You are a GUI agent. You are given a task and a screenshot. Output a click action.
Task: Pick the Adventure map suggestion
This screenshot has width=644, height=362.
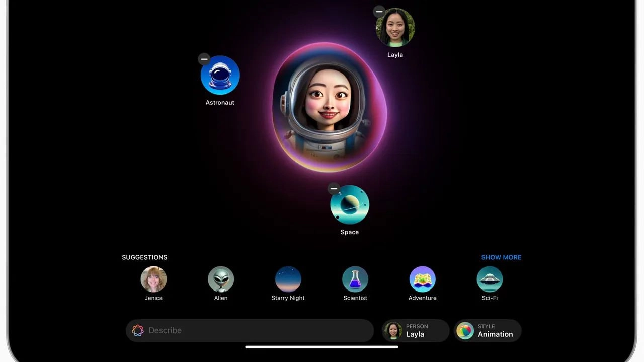(x=422, y=279)
